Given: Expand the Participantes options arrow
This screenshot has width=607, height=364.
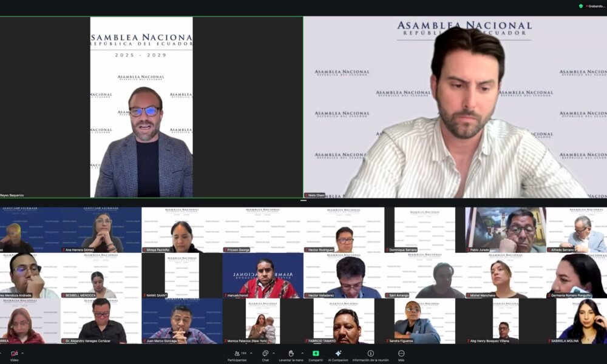Looking at the screenshot, I should (x=251, y=353).
